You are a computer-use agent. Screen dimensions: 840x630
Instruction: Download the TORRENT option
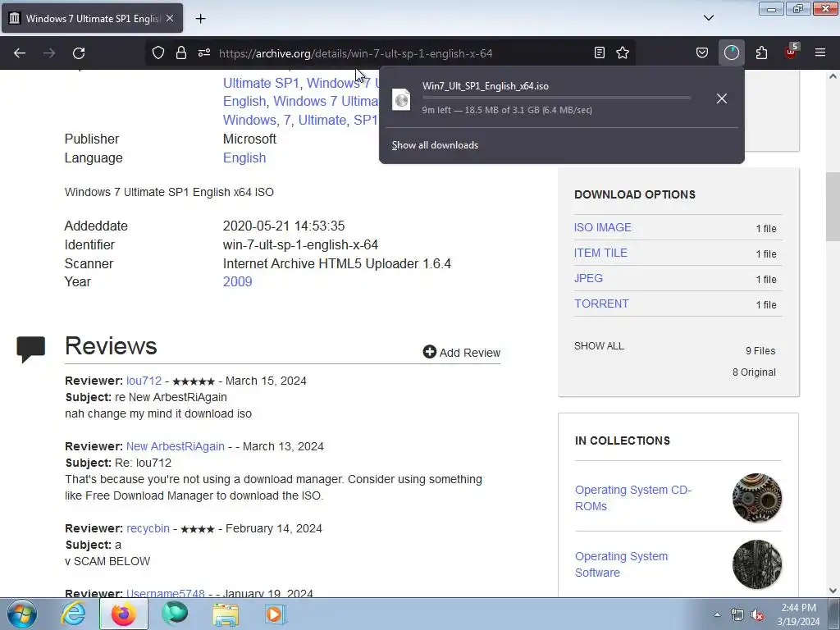(601, 304)
